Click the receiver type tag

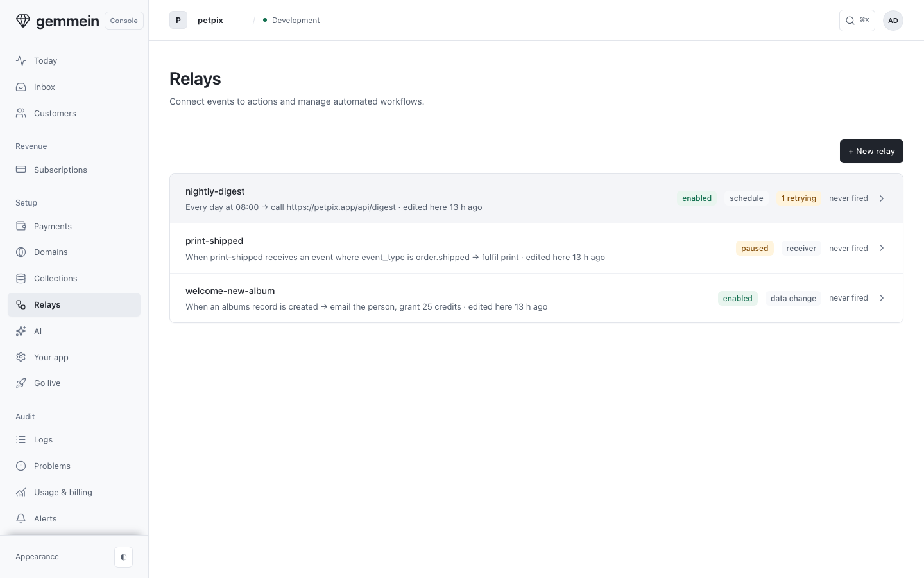(801, 249)
